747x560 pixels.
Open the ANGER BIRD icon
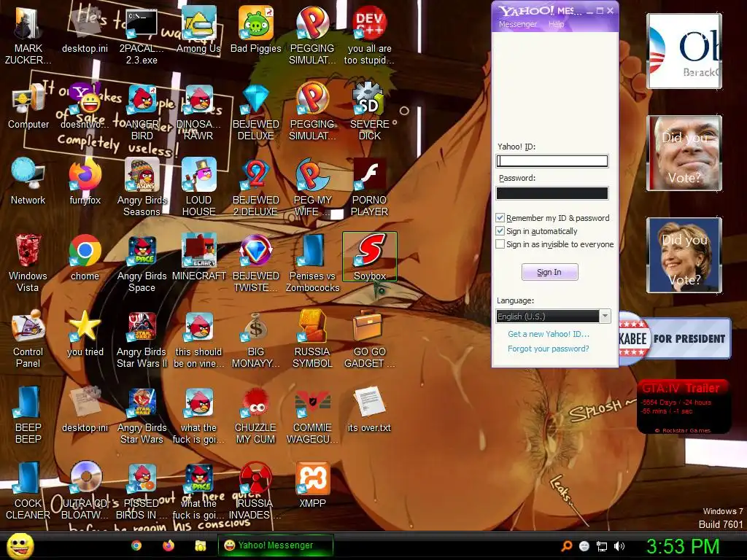click(142, 112)
